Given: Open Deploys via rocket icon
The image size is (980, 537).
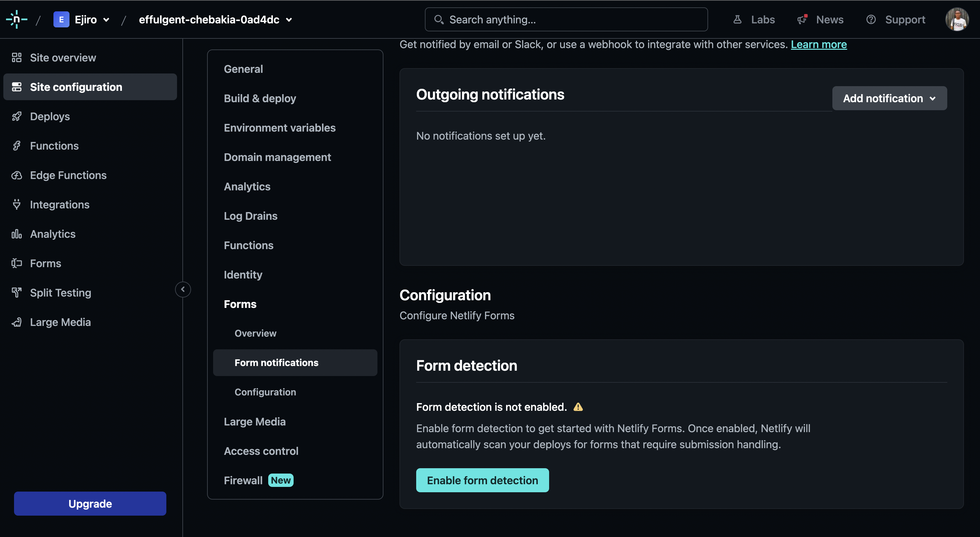Looking at the screenshot, I should coord(16,116).
